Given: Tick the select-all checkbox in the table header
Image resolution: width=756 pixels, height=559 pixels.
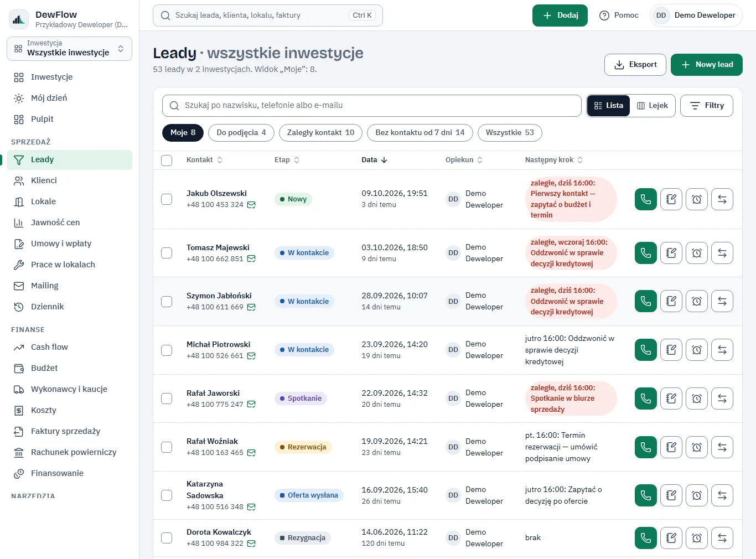Looking at the screenshot, I should coord(167,161).
